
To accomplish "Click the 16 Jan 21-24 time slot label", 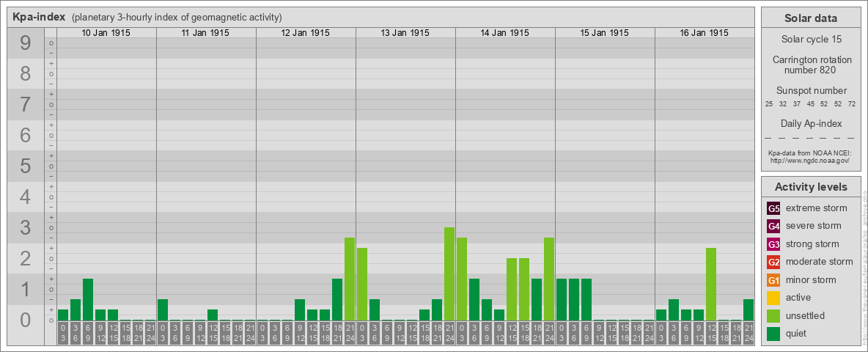I will point(748,334).
